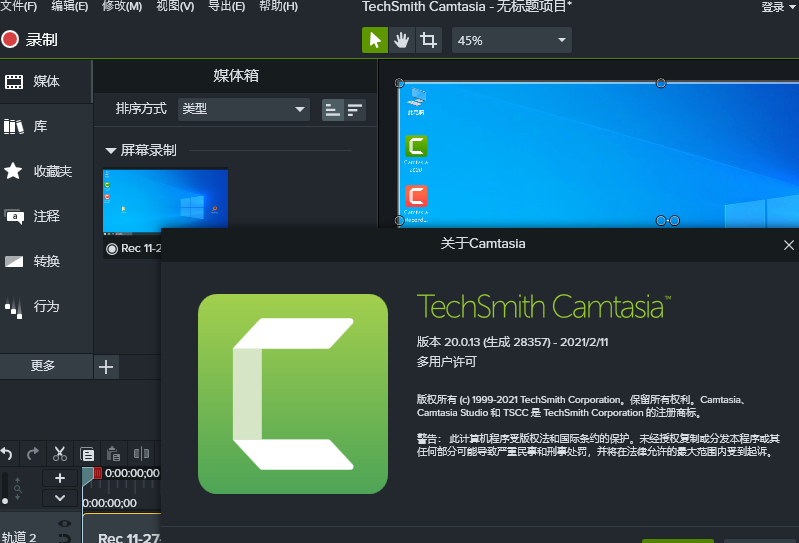This screenshot has height=543, width=799.
Task: Select the arrow edit mode tool
Action: point(375,40)
